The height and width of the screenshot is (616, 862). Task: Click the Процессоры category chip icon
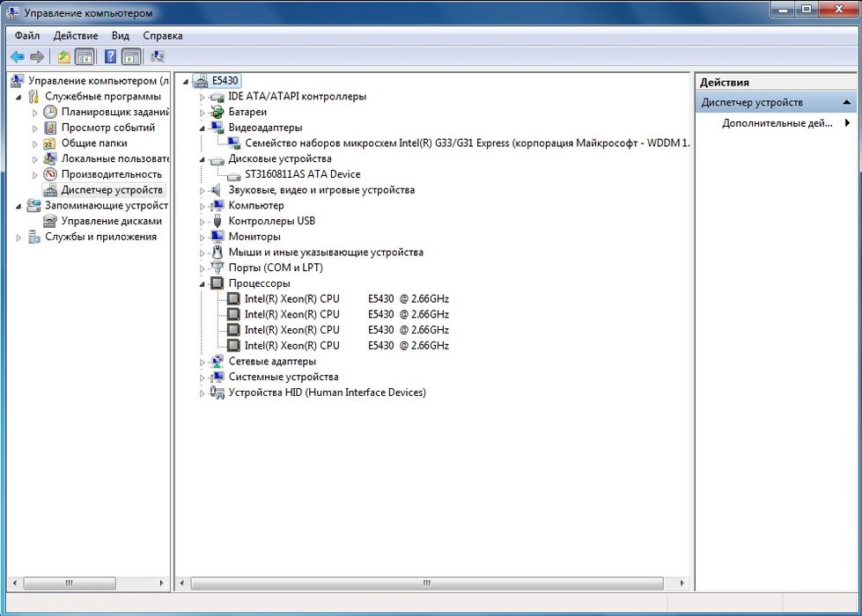217,283
